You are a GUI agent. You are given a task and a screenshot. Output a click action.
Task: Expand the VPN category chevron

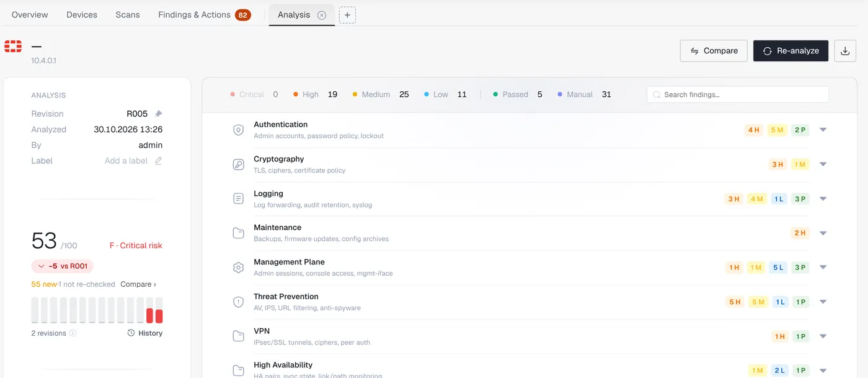pos(823,336)
